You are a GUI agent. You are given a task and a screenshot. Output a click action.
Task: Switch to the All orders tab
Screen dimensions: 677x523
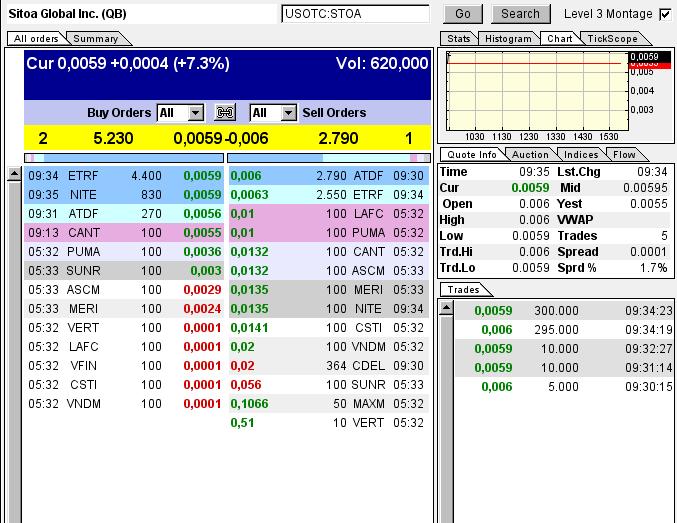(x=36, y=38)
